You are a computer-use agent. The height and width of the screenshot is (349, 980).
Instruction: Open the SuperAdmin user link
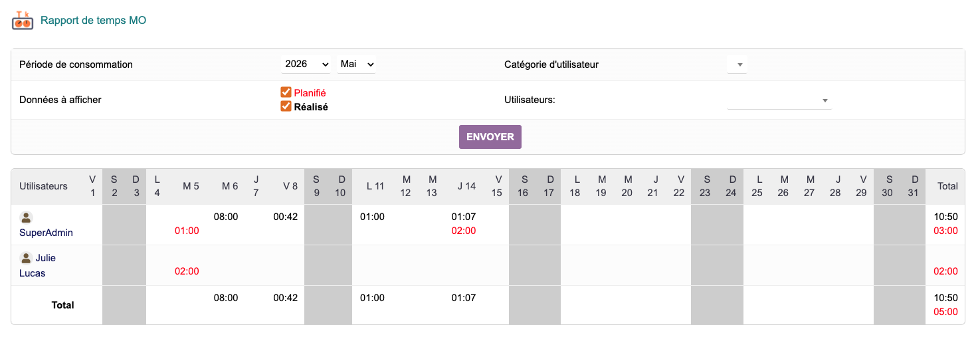tap(46, 233)
